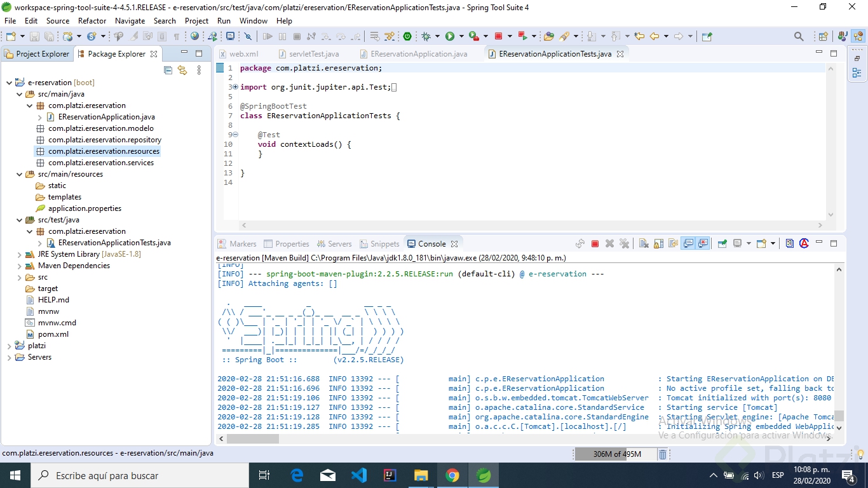Screen dimensions: 868x488
Task: Open Chrome from the Windows taskbar
Action: point(452,475)
